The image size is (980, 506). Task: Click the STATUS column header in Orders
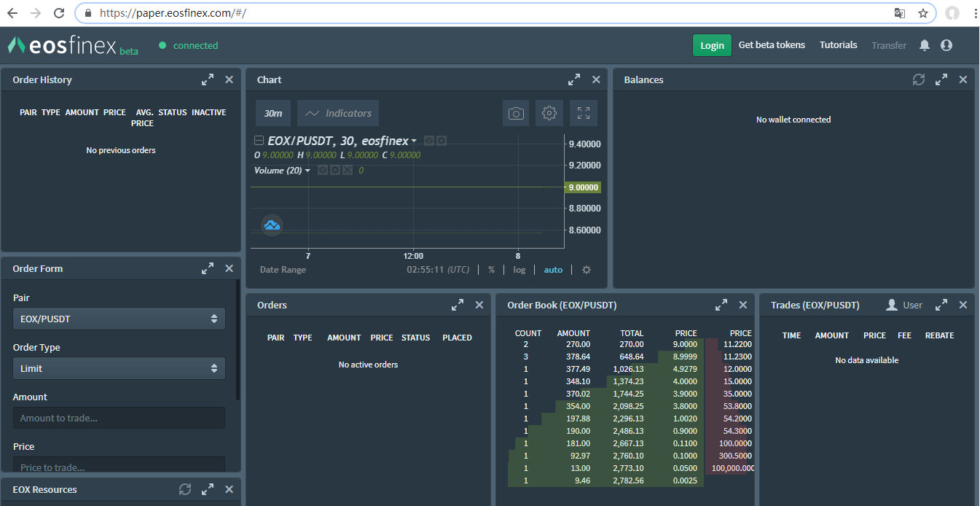415,338
